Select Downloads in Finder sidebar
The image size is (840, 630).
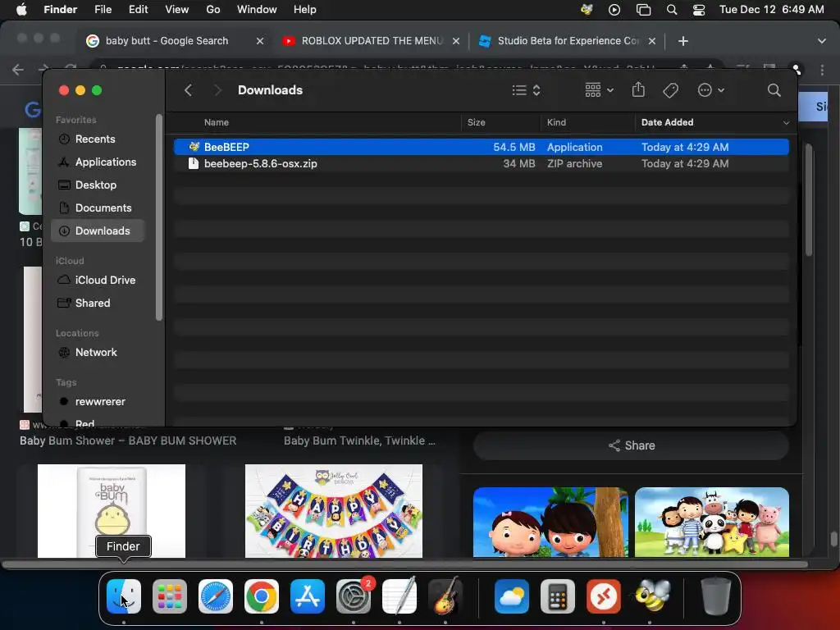pyautogui.click(x=98, y=231)
